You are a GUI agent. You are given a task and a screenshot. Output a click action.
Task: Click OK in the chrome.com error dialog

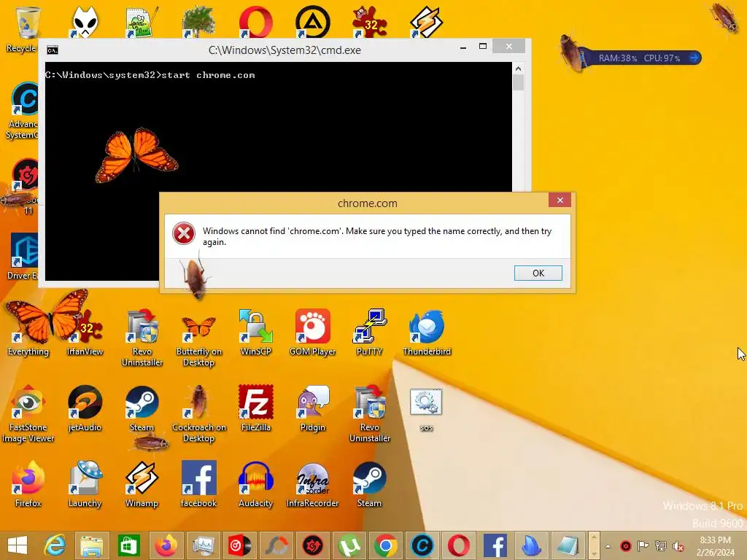click(x=538, y=273)
